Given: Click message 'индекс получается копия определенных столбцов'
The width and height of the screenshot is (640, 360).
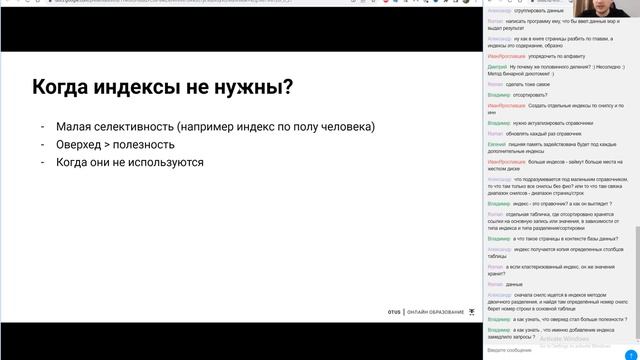Looking at the screenshot, I should [x=556, y=253].
